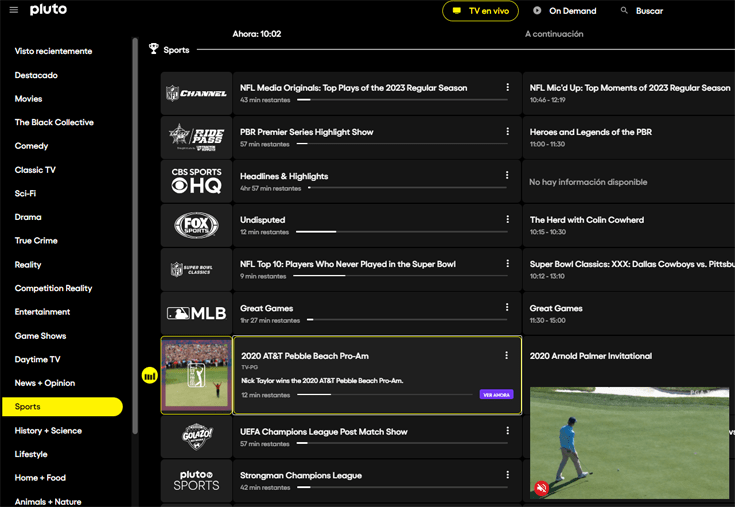Image resolution: width=735 pixels, height=507 pixels.
Task: Select highlighted Sports category
Action: 62,407
